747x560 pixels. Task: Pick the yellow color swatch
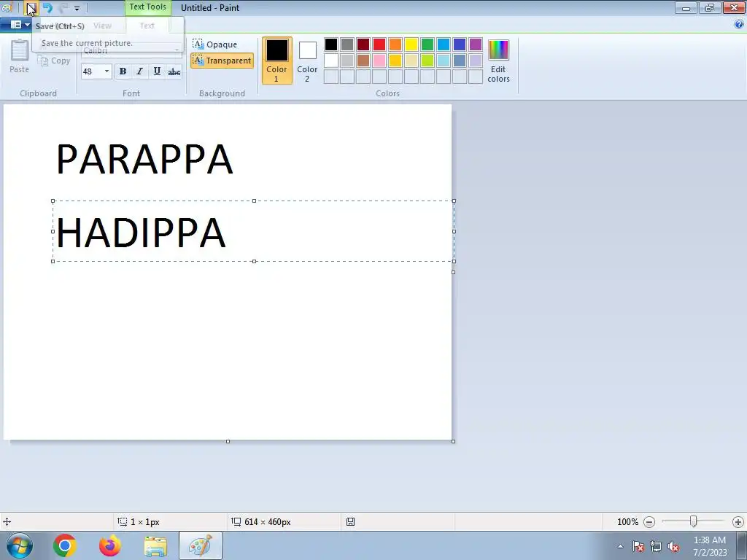tap(411, 44)
